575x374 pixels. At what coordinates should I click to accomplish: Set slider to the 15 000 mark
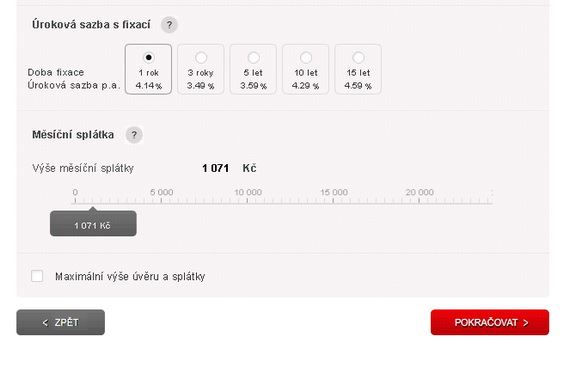pyautogui.click(x=333, y=200)
